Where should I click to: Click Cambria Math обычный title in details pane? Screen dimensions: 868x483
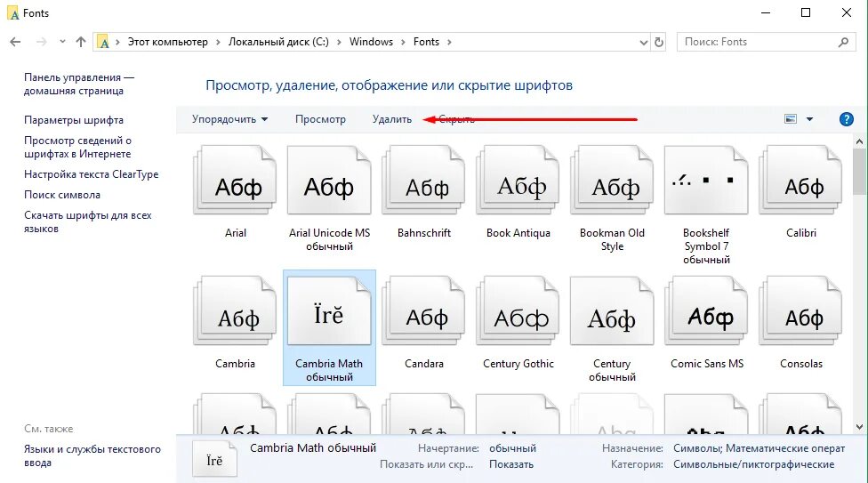point(313,448)
